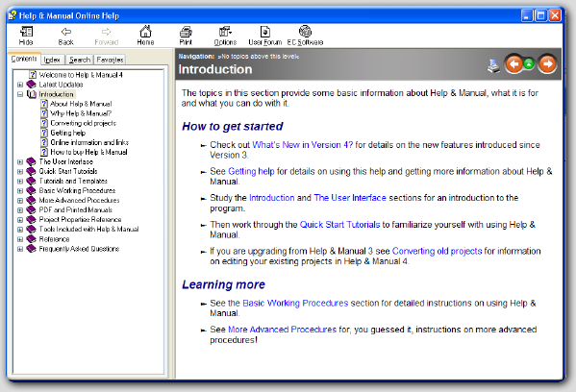Expand the Basic Working Procedures node
The image size is (576, 392).
pos(20,191)
